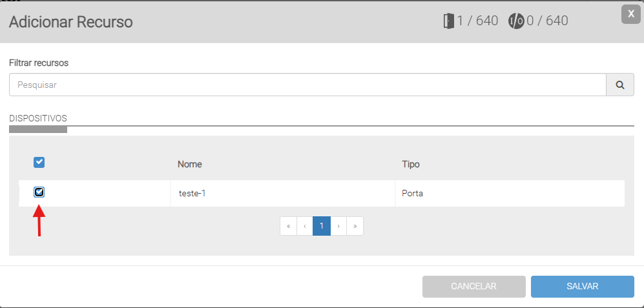644x308 pixels.
Task: Uncheck the teste-1 row checkbox
Action: coord(39,192)
